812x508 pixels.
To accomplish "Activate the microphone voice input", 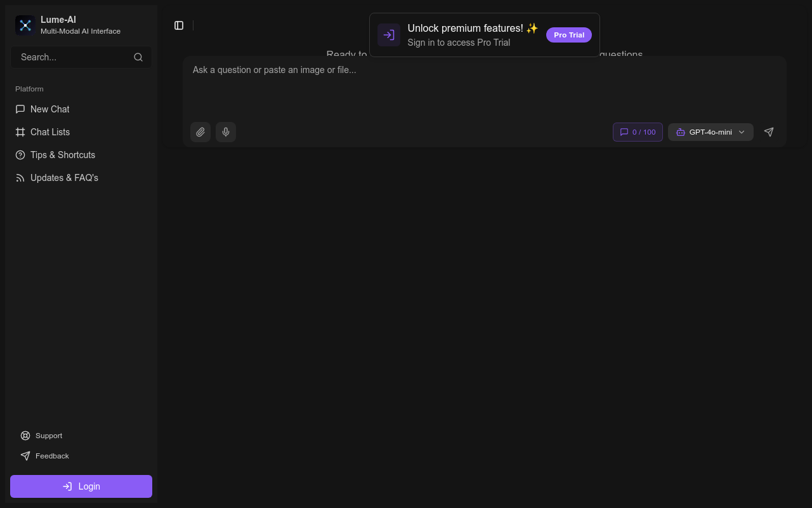I will (226, 132).
